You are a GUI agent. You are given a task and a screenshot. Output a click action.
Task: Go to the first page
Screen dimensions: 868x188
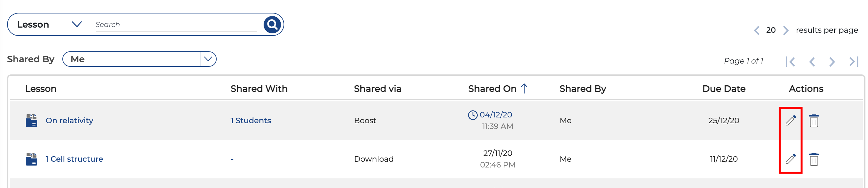pyautogui.click(x=790, y=62)
